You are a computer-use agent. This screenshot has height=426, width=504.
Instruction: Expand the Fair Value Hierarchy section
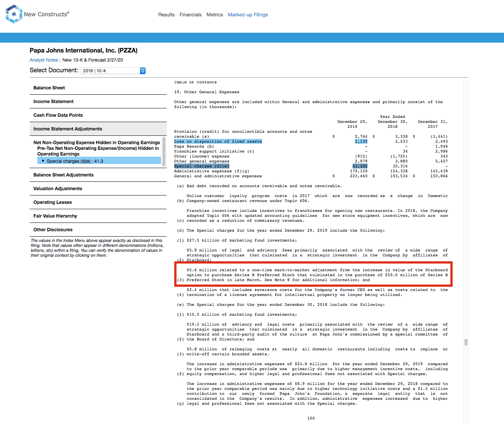coord(98,216)
